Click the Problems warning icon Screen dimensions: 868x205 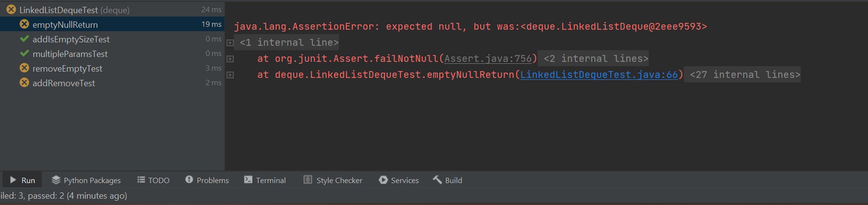pos(189,180)
